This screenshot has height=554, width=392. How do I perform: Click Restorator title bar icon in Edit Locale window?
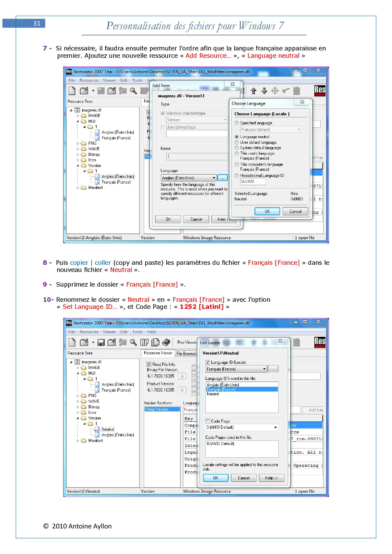[x=69, y=323]
